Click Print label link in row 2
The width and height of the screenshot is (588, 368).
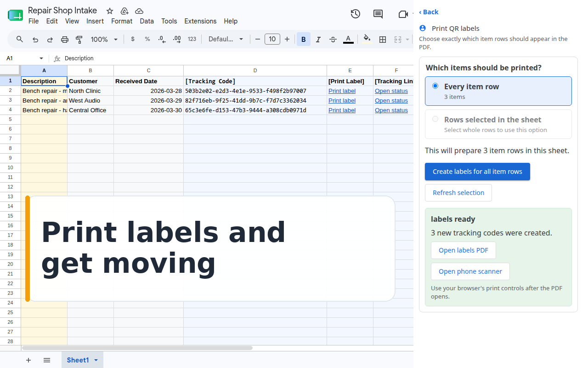coord(342,91)
